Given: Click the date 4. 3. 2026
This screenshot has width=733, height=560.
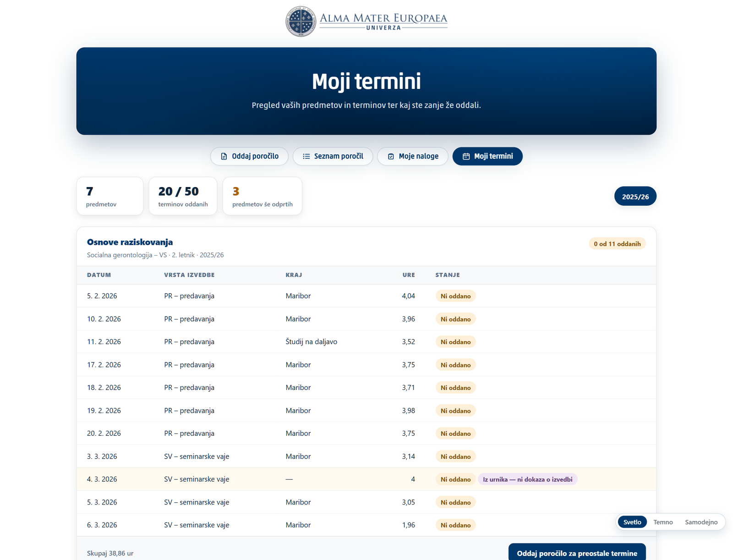Looking at the screenshot, I should coord(102,479).
